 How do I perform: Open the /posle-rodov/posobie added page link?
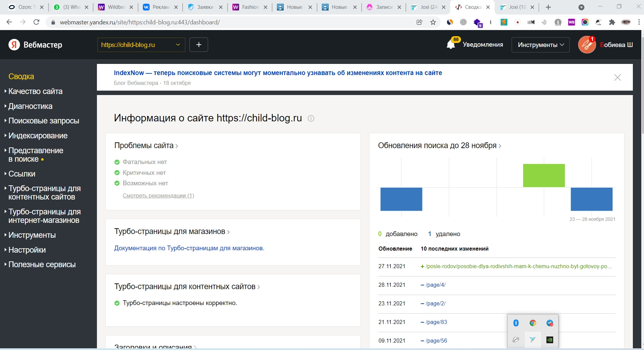519,266
